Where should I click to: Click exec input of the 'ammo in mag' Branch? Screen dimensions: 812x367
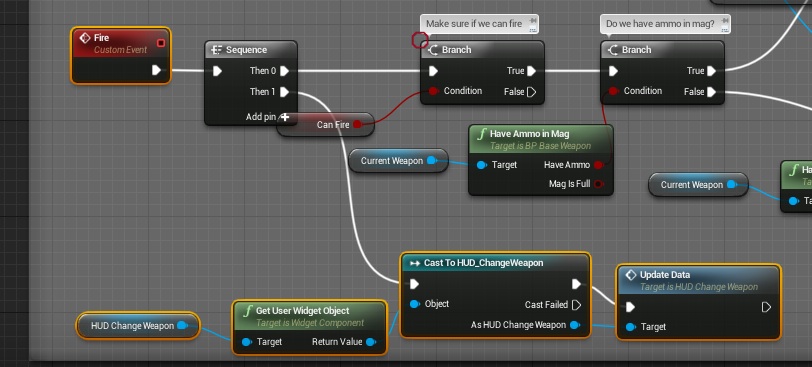click(x=613, y=70)
